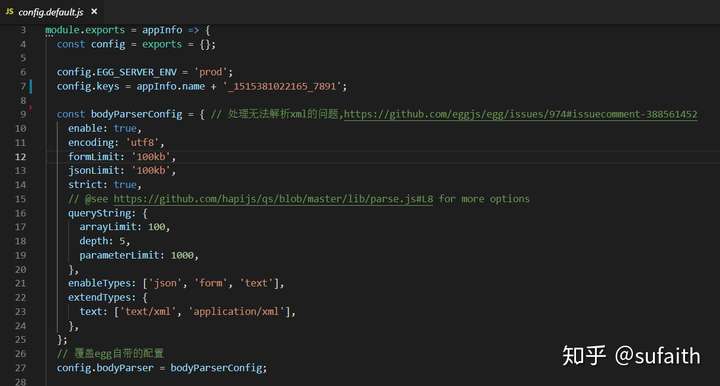Click the JS file icon on the tab
The height and width of the screenshot is (386, 720).
[9, 11]
